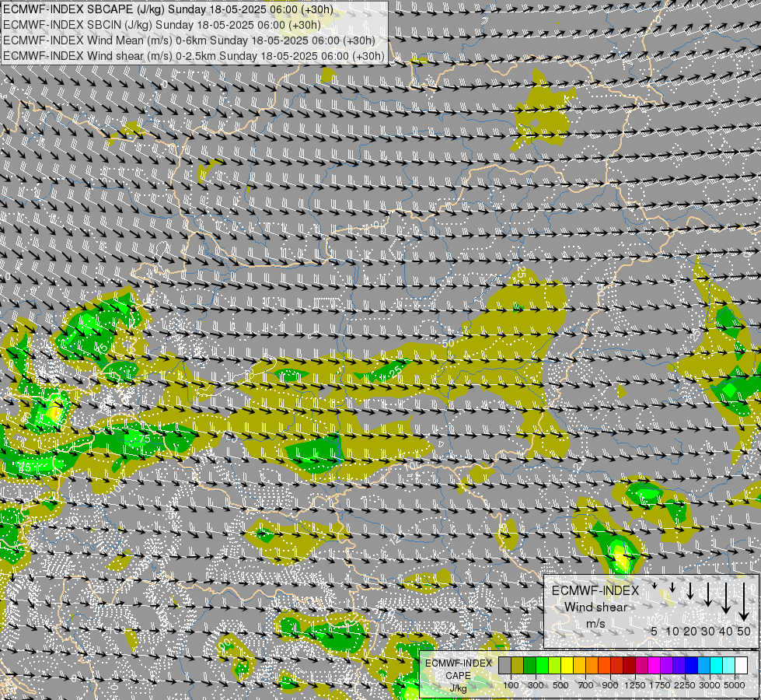Click the Wind Mean 0-6km title line

click(190, 40)
